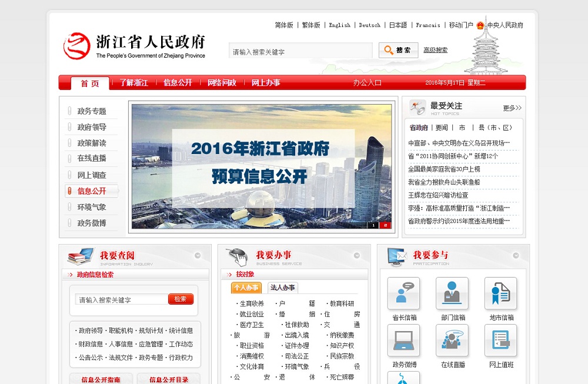Select 政务微博 in the sidebar
588x384 pixels.
[x=92, y=223]
